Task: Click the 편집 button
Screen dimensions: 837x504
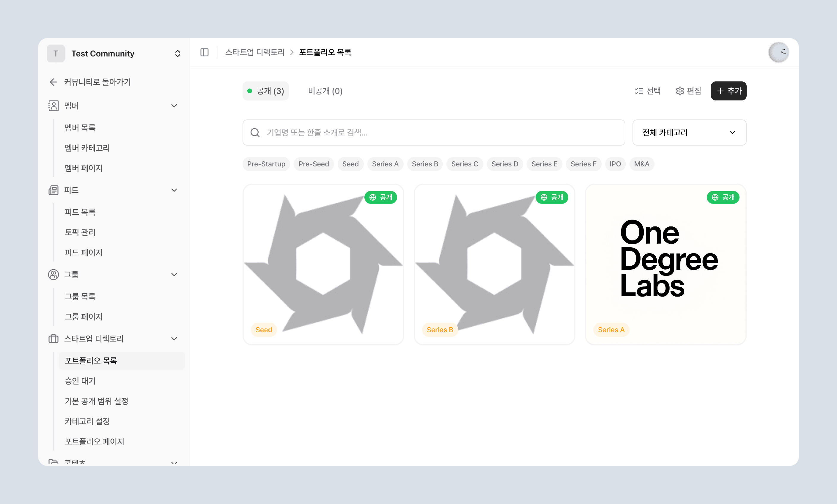Action: [x=689, y=91]
